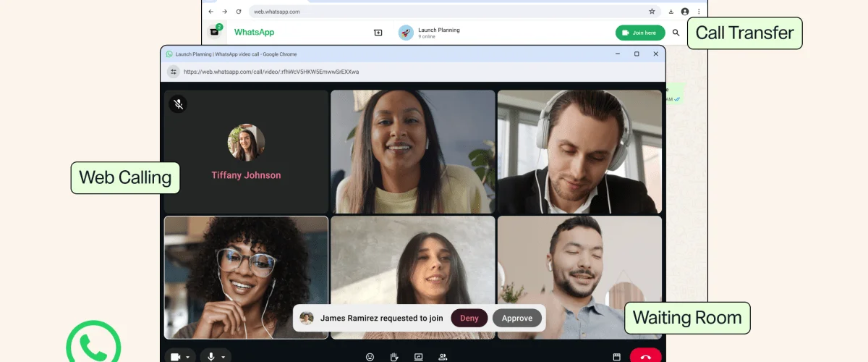Image resolution: width=868 pixels, height=362 pixels.
Task: Deny James Ramirez's join request
Action: tap(469, 318)
